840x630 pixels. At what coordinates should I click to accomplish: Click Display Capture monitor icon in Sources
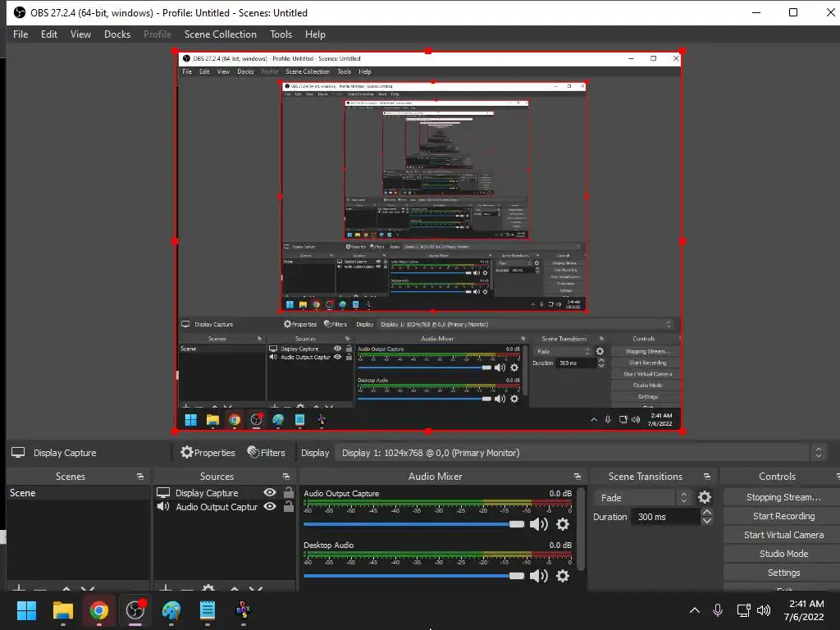click(x=163, y=492)
